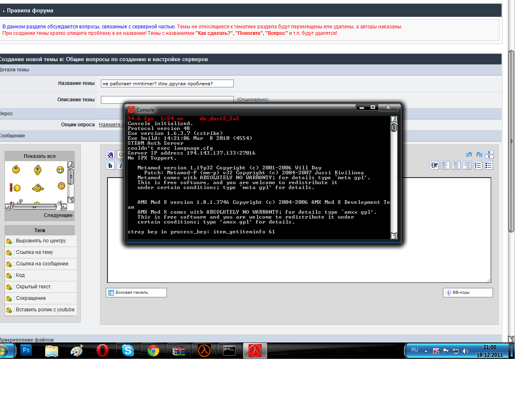Insert the laughing smiley with spread arms

pyautogui.click(x=38, y=188)
